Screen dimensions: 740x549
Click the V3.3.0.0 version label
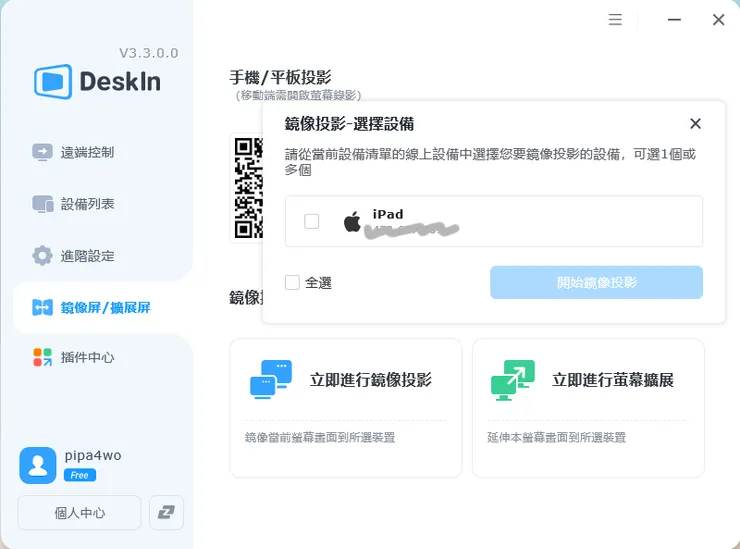(x=149, y=53)
